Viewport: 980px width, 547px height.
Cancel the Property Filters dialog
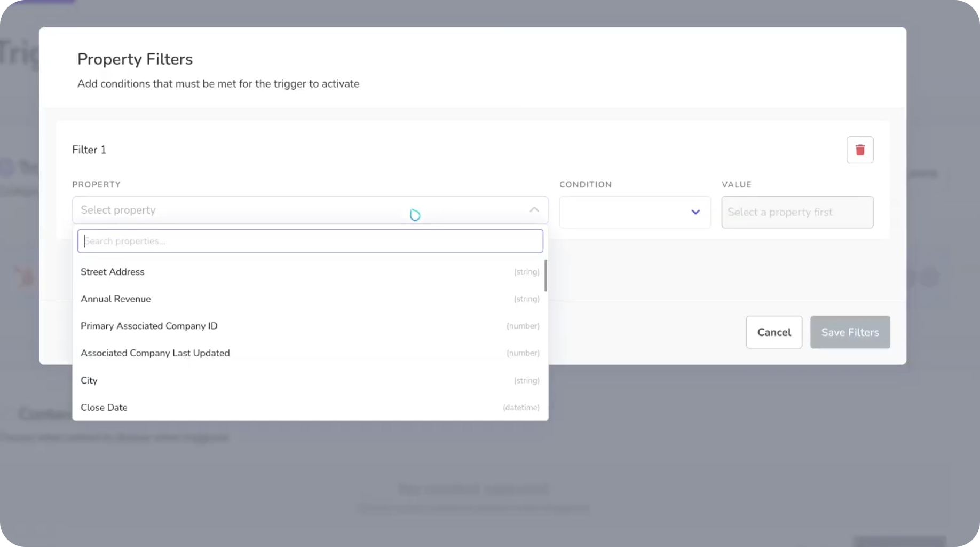774,332
